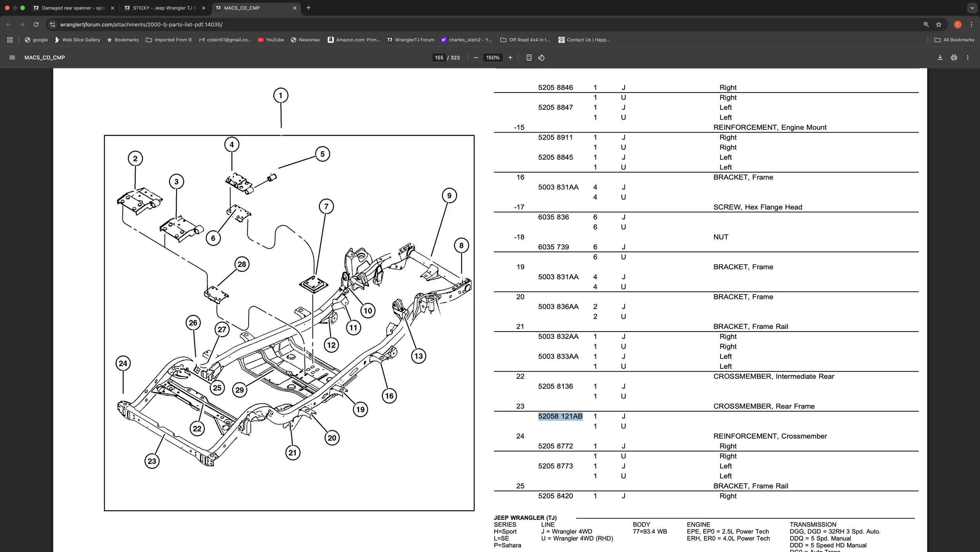
Task: Open the apps grid in bookmarks bar
Action: pyautogui.click(x=10, y=40)
